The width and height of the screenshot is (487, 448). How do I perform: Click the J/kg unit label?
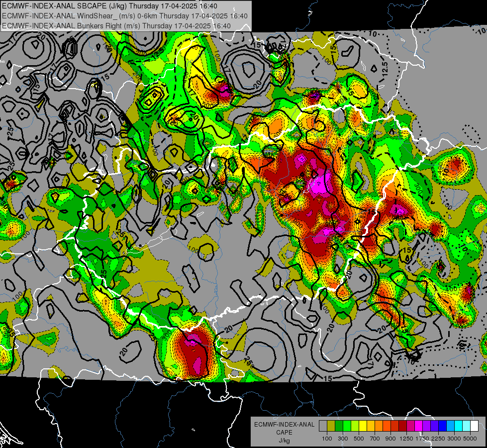[284, 441]
